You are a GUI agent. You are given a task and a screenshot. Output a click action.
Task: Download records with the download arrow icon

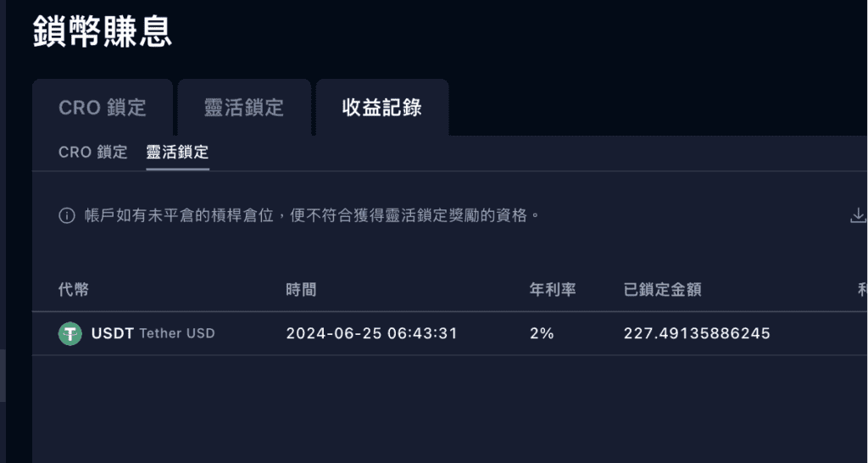[858, 215]
